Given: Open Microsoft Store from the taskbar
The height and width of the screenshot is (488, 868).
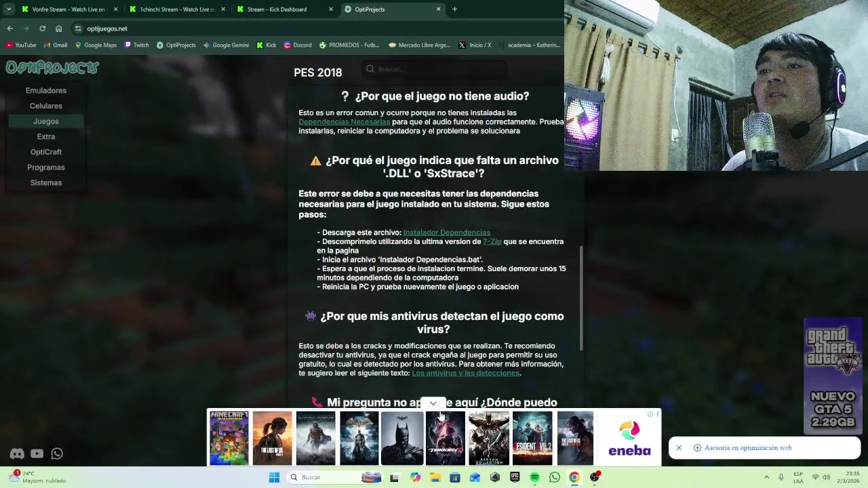Looking at the screenshot, I should (x=455, y=477).
